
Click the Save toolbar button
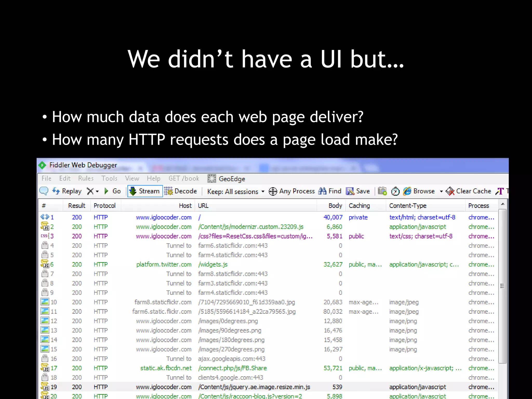358,191
